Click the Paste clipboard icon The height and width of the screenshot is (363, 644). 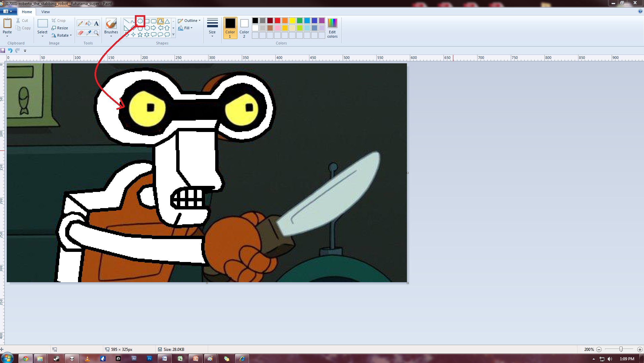[x=7, y=24]
